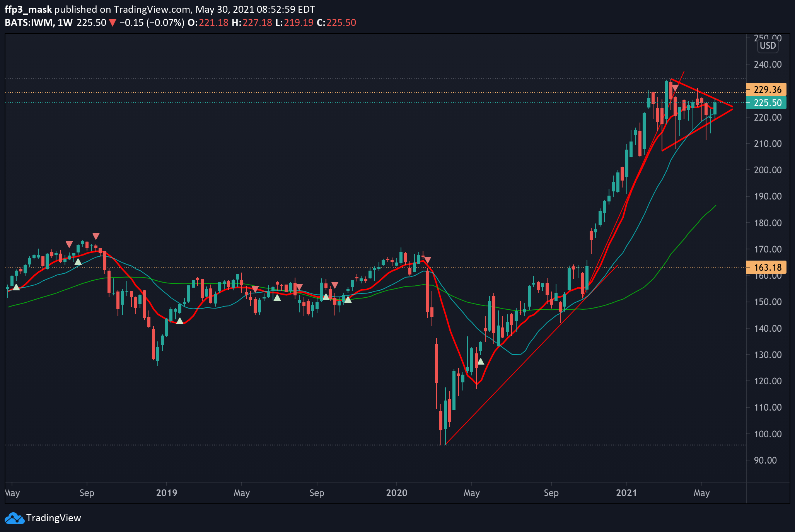This screenshot has height=532, width=795.
Task: Click the orange 163.18 price label
Action: (766, 268)
